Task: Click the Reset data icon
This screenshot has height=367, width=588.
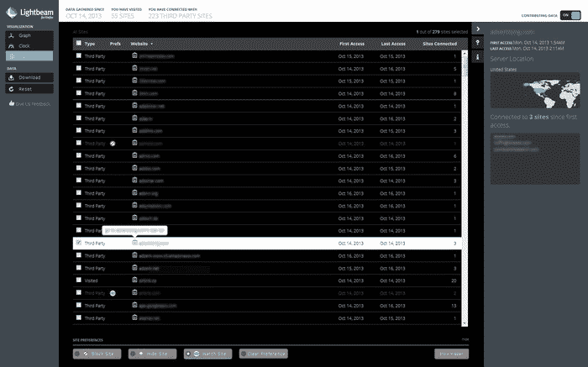Action: pos(12,88)
